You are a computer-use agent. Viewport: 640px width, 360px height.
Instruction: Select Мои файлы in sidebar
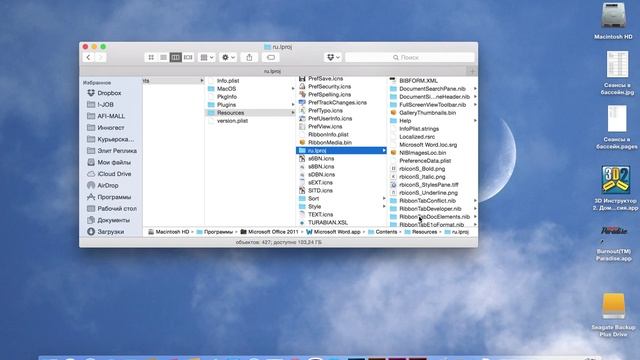coord(114,162)
